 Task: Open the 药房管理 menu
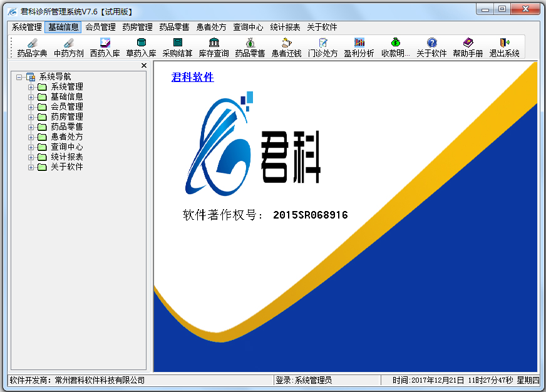137,27
